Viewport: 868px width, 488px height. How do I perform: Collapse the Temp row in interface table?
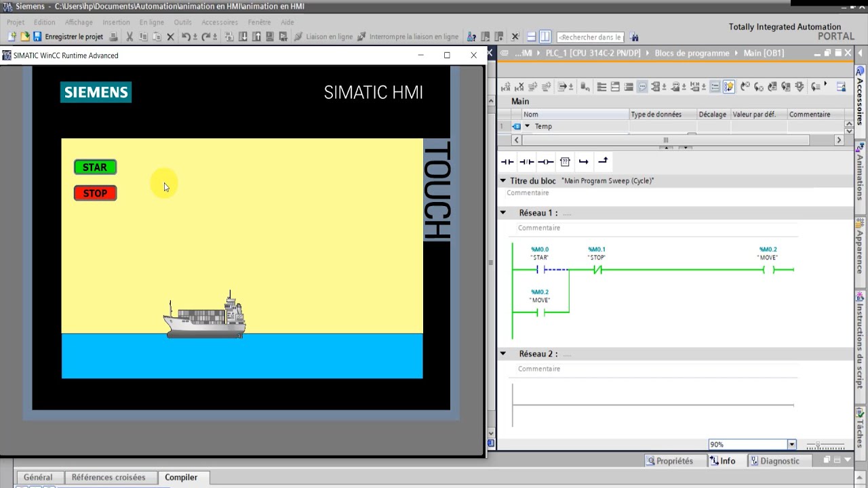point(527,127)
